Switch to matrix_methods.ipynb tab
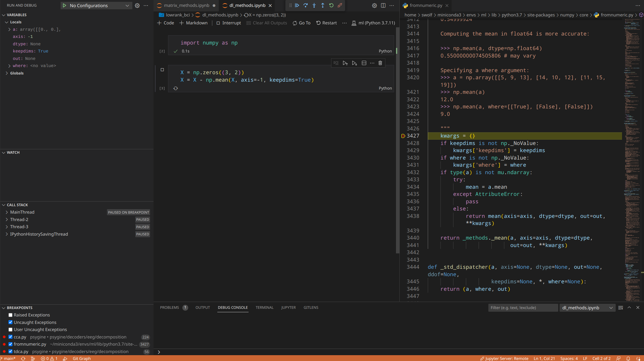 pos(186,5)
